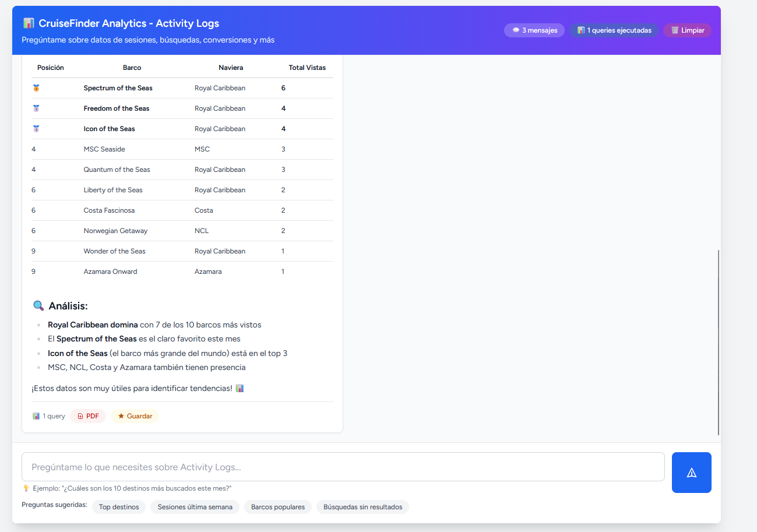The image size is (757, 532).
Task: Choose the Sesiones última semana suggestion
Action: pyautogui.click(x=195, y=506)
